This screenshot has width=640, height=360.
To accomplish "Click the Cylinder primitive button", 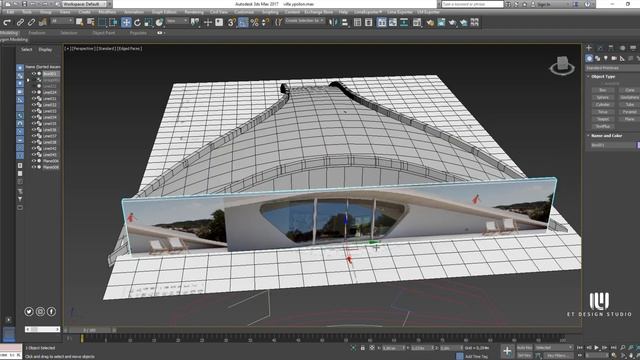I will 602,104.
